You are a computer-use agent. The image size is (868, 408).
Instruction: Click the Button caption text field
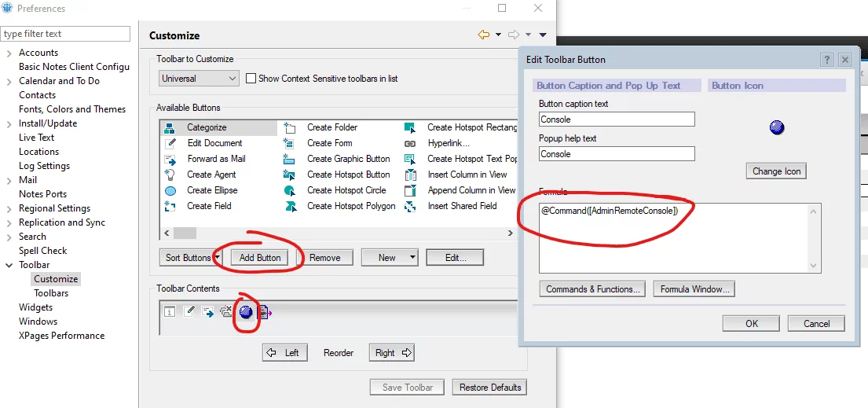[x=617, y=119]
